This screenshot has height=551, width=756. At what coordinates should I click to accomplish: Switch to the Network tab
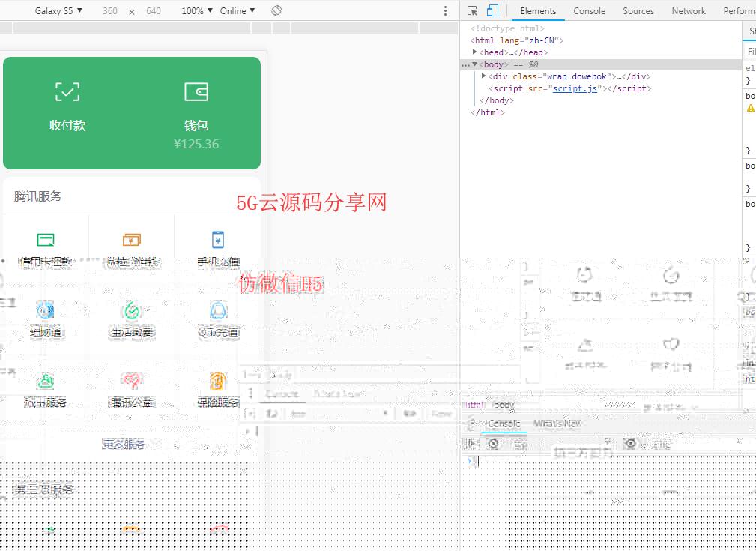click(689, 10)
